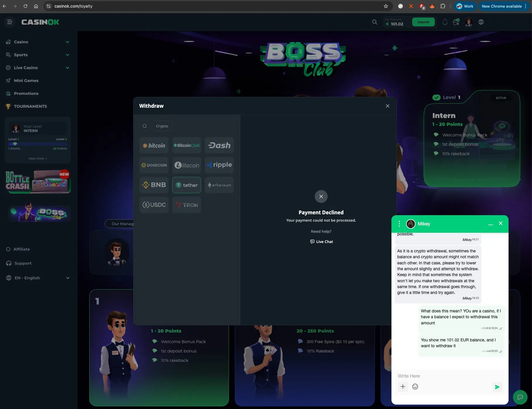Click the My Balance 101.02 display
The height and width of the screenshot is (409, 532).
click(x=395, y=22)
